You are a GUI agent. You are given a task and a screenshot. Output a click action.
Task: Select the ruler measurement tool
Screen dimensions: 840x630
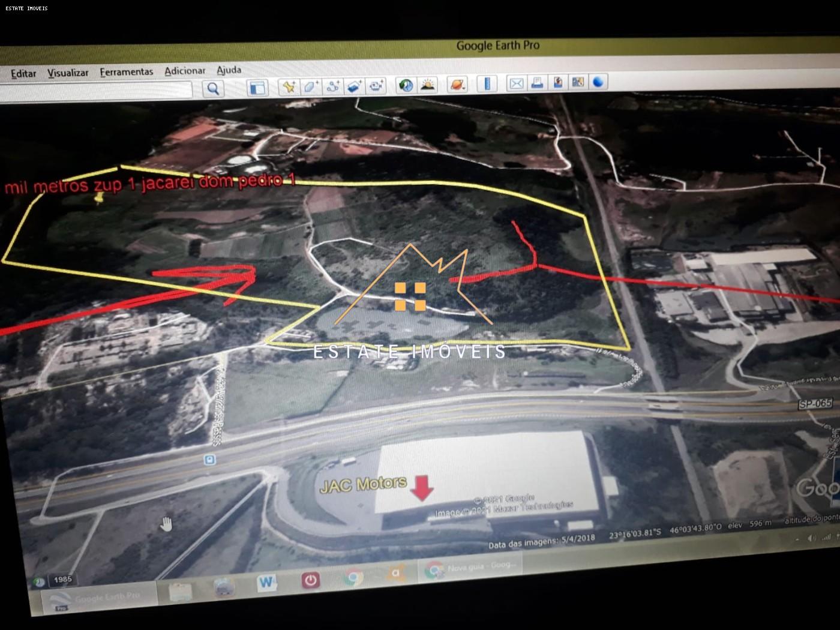[x=487, y=83]
